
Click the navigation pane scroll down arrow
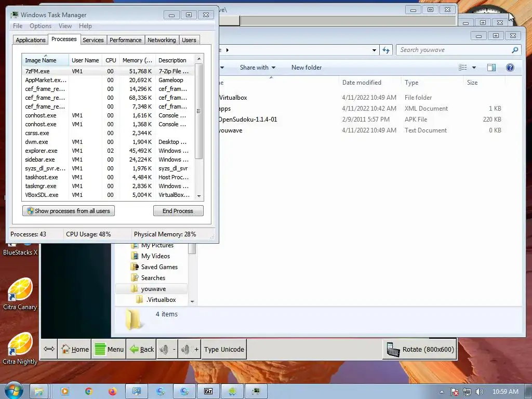click(x=192, y=301)
